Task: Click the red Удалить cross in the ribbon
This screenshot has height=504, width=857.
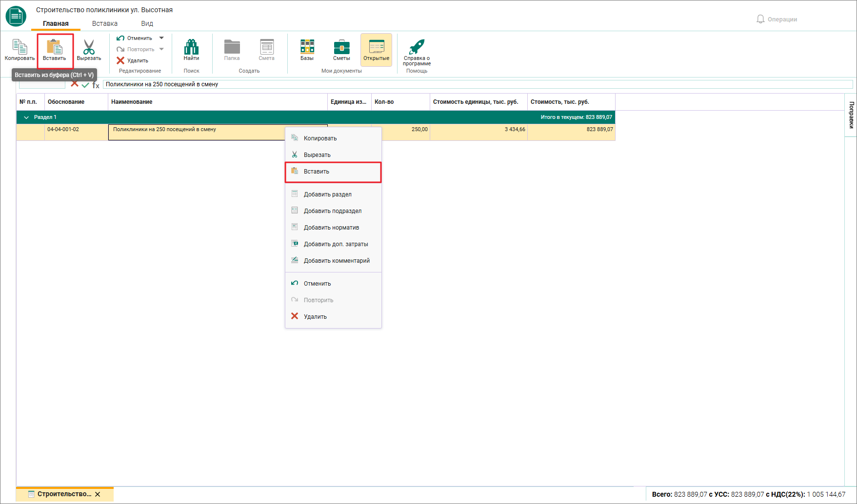Action: click(120, 60)
